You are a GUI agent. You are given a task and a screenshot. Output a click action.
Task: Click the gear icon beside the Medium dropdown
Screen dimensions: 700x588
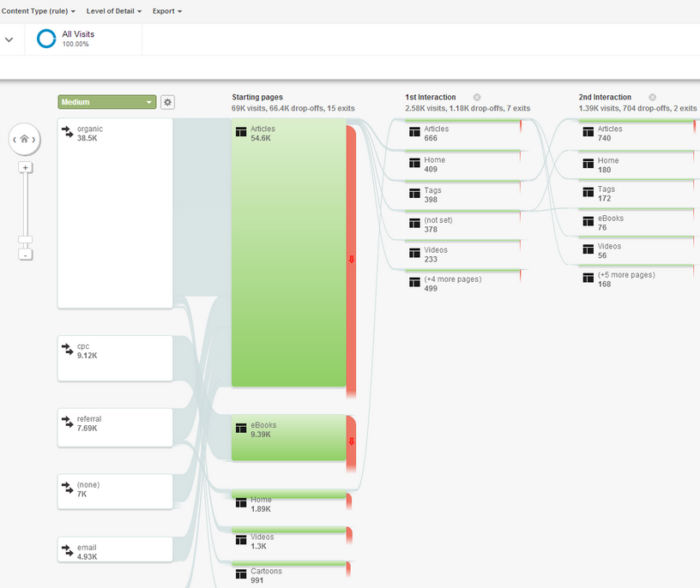tap(167, 101)
